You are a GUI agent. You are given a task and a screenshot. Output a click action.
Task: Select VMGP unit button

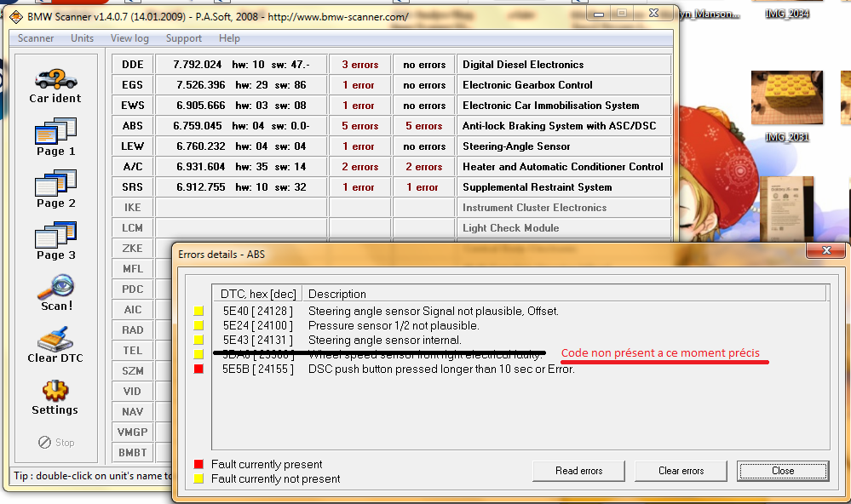133,432
